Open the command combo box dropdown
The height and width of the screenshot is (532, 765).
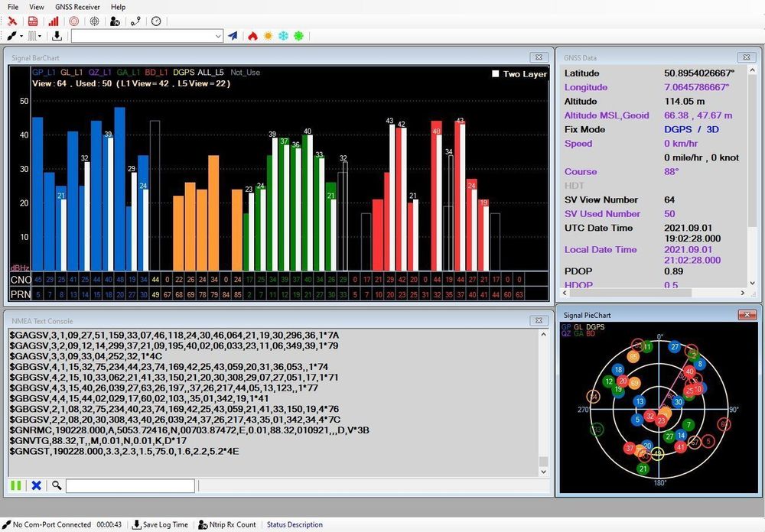(218, 36)
